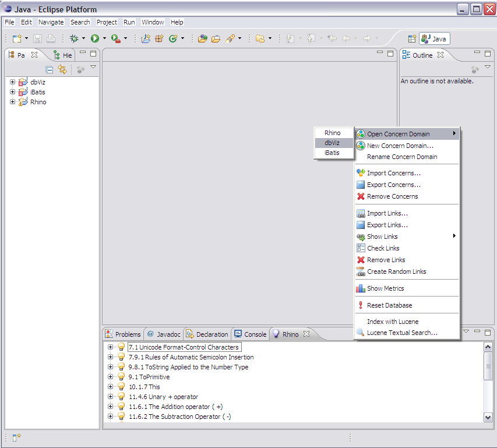Click the Open Task folder icon
This screenshot has width=497, height=448.
coord(216,38)
